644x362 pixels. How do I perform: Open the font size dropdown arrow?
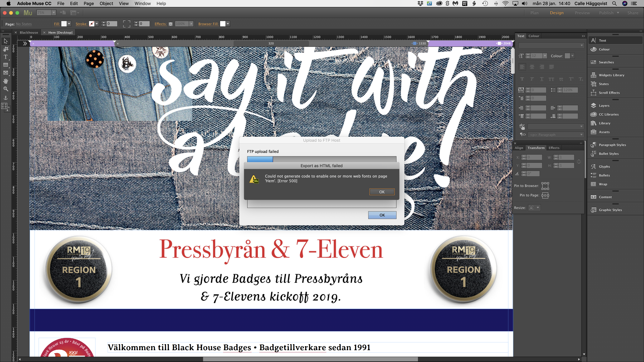tap(545, 56)
